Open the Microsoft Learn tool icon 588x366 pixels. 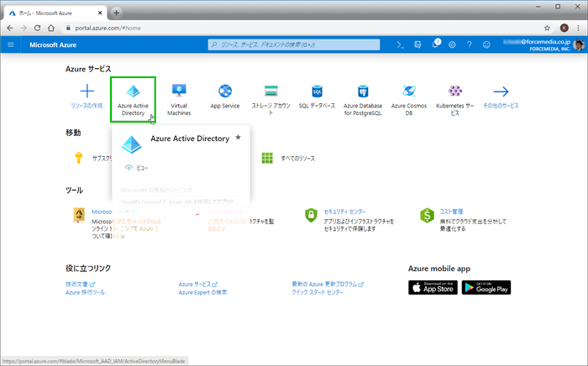click(x=79, y=215)
